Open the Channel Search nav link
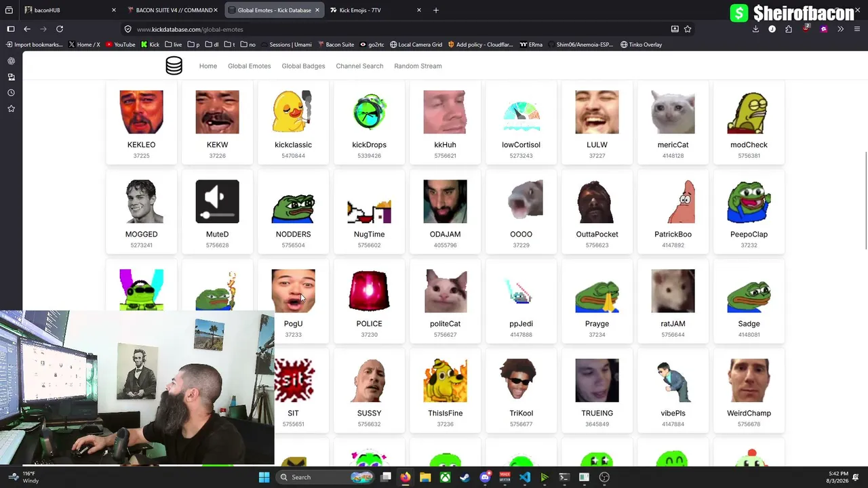This screenshot has width=868, height=488. [359, 66]
